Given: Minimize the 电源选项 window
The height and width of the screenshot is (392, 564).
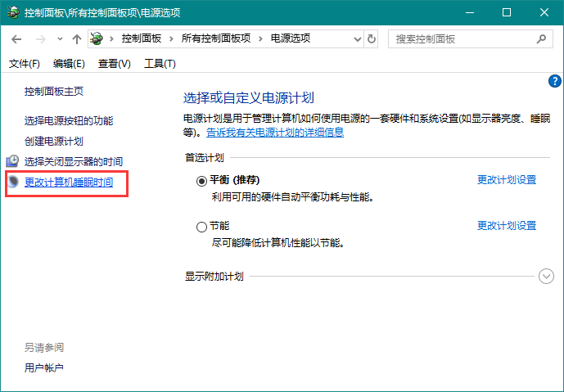Looking at the screenshot, I should pyautogui.click(x=470, y=12).
